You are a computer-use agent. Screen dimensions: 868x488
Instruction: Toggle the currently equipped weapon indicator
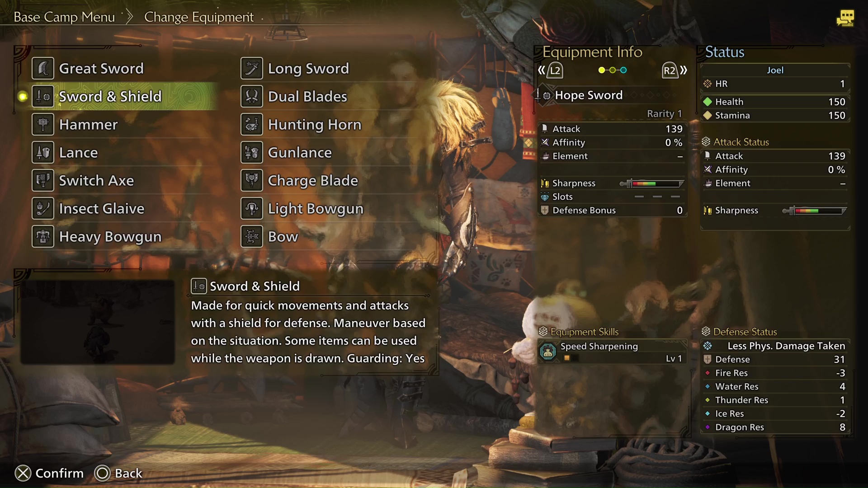click(23, 96)
